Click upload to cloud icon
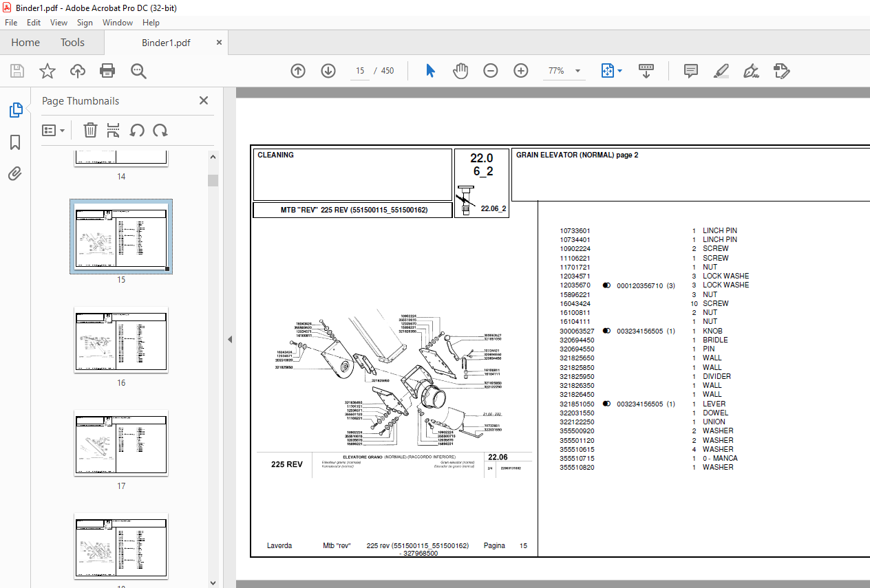 [x=78, y=71]
